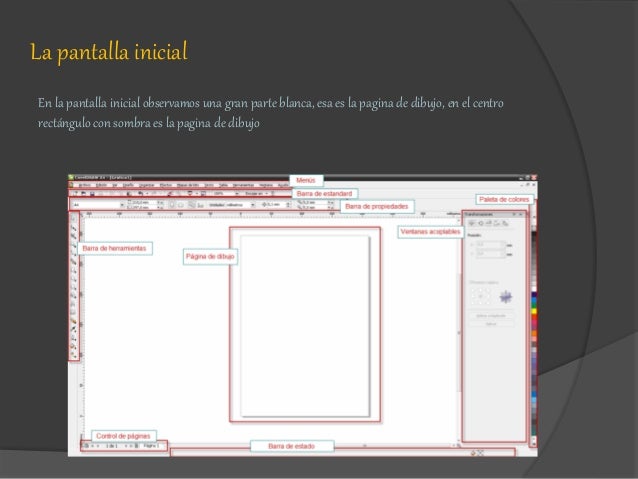The image size is (638, 479).
Task: Open the Encajar en dropdown
Action: click(256, 193)
